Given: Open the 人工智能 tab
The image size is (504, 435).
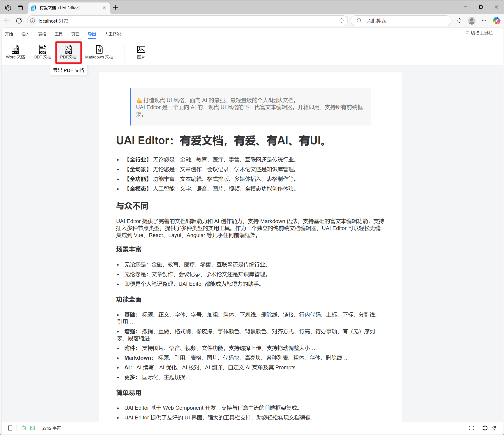Looking at the screenshot, I should click(x=112, y=34).
